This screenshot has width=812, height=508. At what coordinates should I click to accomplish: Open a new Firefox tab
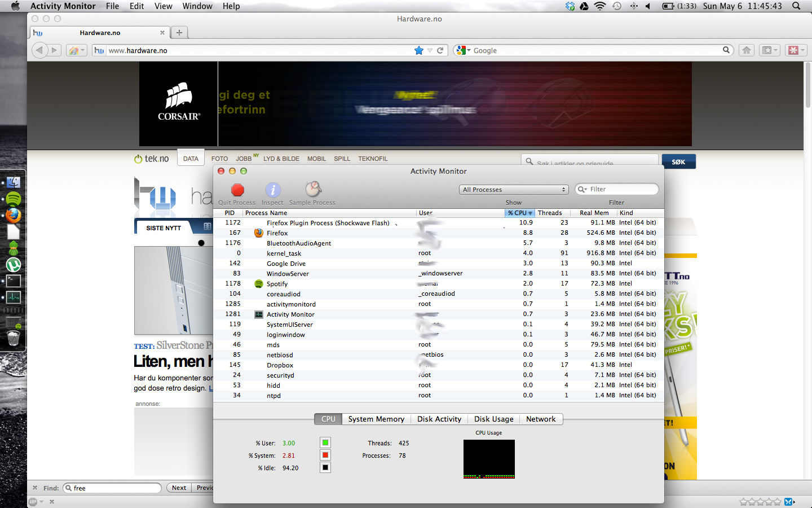pos(179,33)
